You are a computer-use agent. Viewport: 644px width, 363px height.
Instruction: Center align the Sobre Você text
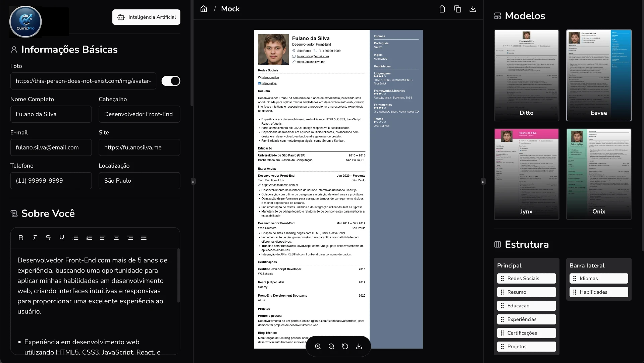click(116, 238)
